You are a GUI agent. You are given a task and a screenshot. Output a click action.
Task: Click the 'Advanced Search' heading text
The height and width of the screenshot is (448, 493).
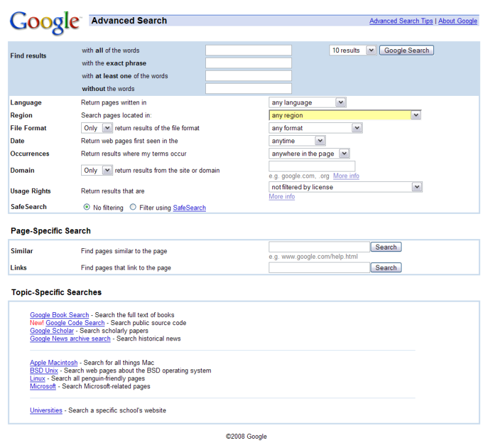pos(129,21)
